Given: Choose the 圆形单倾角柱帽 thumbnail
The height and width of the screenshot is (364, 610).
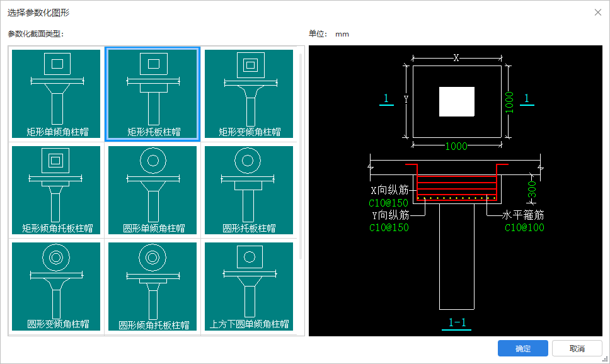Looking at the screenshot, I should [x=152, y=190].
